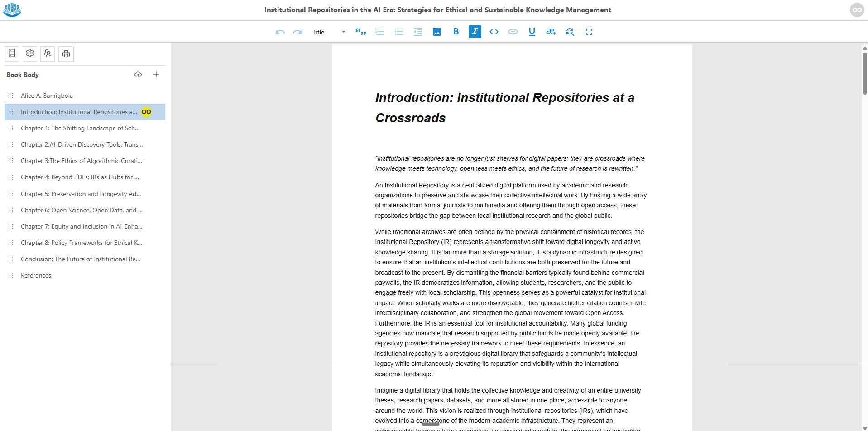Image resolution: width=868 pixels, height=431 pixels.
Task: Print the book
Action: pyautogui.click(x=66, y=53)
